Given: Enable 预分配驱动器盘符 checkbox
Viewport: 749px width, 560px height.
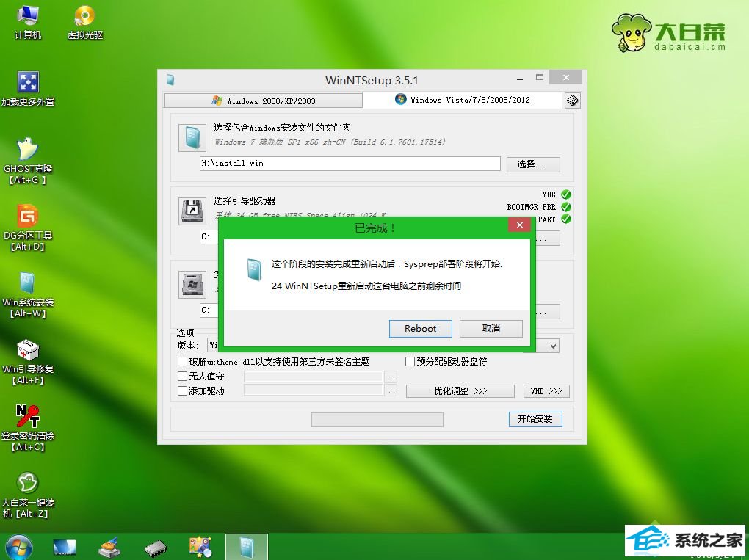Looking at the screenshot, I should [x=410, y=361].
